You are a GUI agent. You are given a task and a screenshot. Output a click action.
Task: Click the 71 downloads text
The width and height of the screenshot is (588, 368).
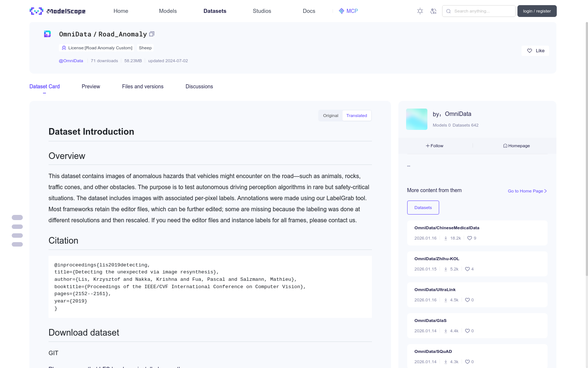pyautogui.click(x=104, y=61)
